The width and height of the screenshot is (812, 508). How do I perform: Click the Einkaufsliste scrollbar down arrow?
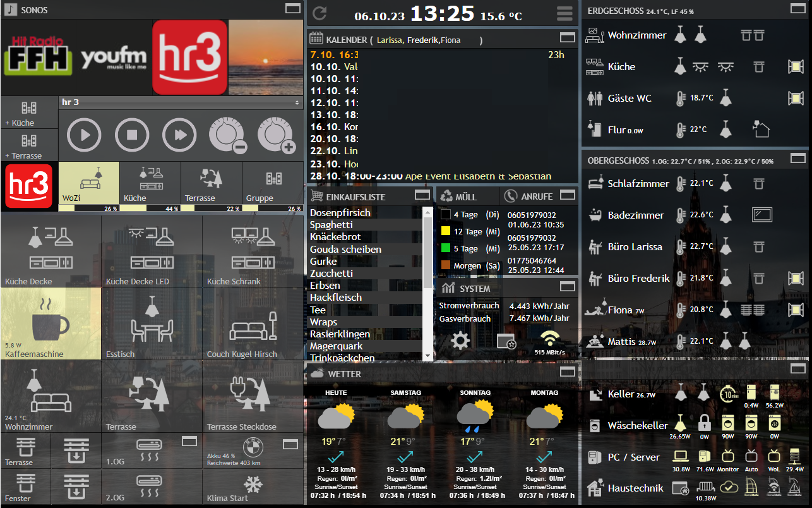(x=427, y=356)
